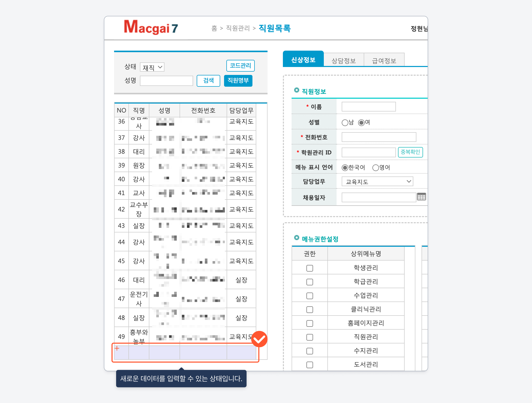Click the 코드관리 button
The width and height of the screenshot is (532, 403).
coord(240,66)
